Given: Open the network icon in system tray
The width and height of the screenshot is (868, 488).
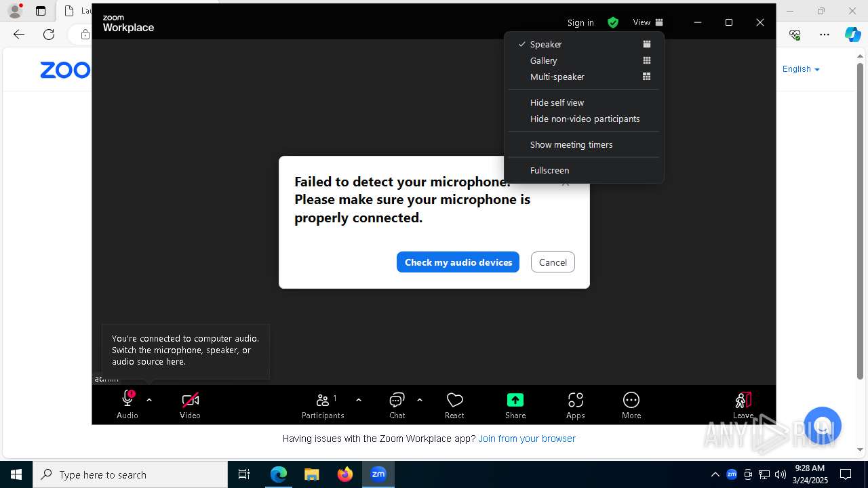Looking at the screenshot, I should [764, 474].
